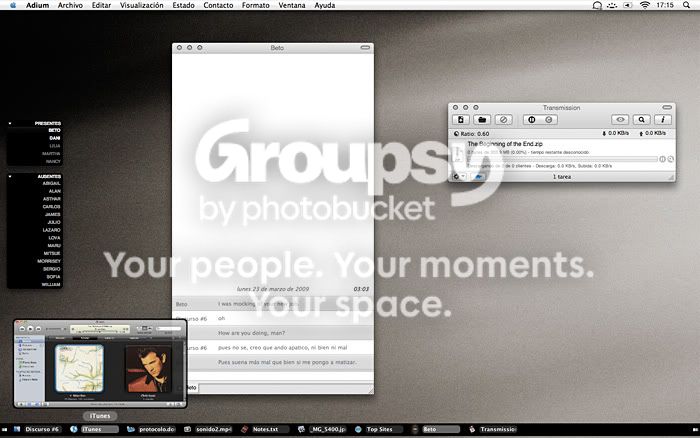Image resolution: width=700 pixels, height=438 pixels.
Task: Click the map album cover in iTunes preview
Action: click(79, 368)
